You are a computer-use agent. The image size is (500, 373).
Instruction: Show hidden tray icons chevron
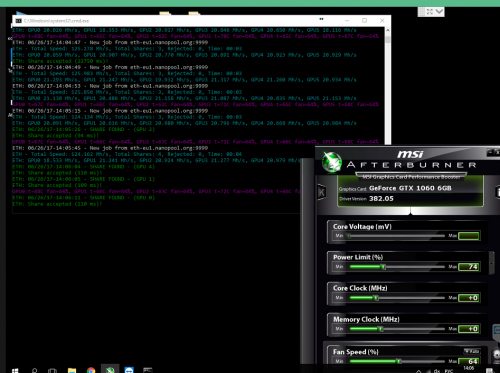(419, 371)
